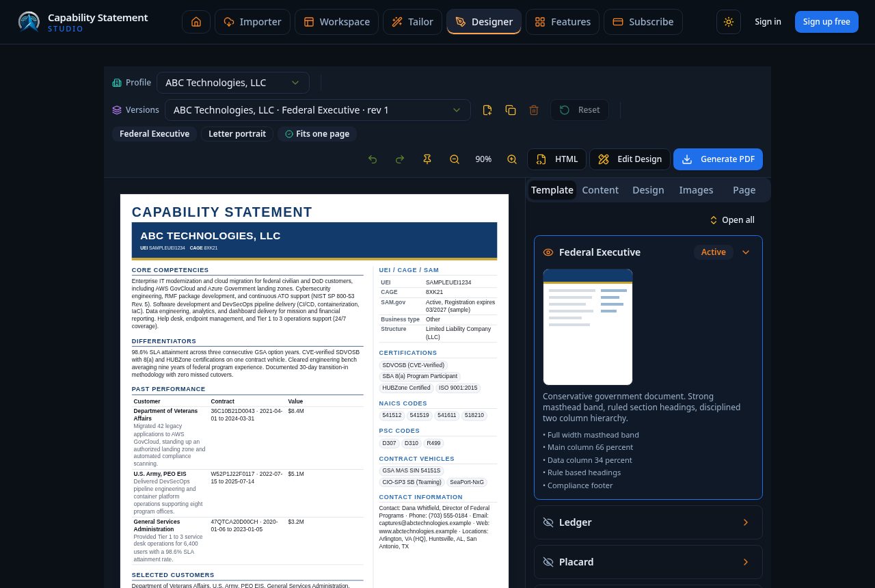
Task: Select the Designer nav item
Action: pyautogui.click(x=484, y=22)
